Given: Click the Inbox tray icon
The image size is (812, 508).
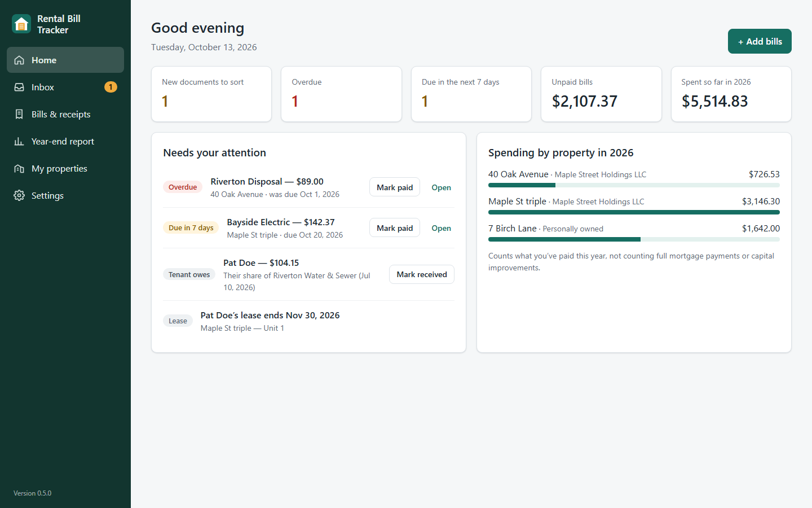Looking at the screenshot, I should 19,87.
